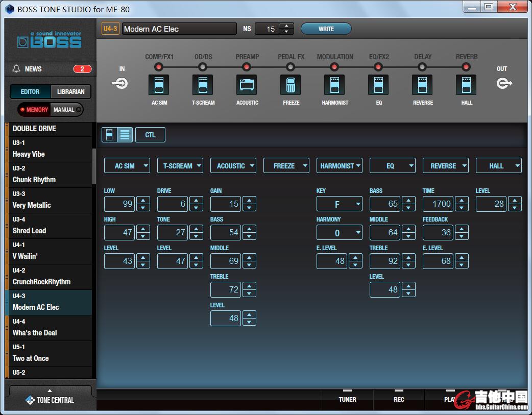
Task: Click the HARMONIST modulation pedal icon
Action: [334, 85]
